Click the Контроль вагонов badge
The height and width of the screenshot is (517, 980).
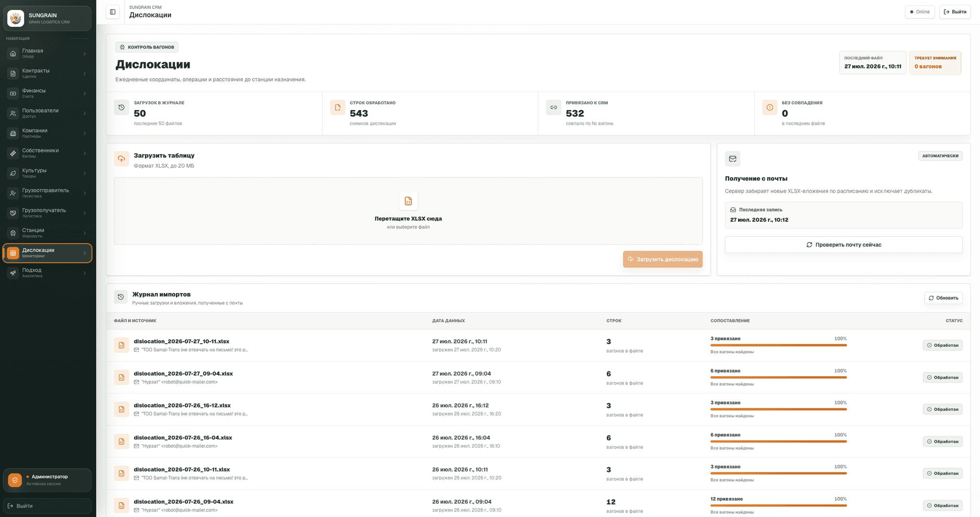147,47
